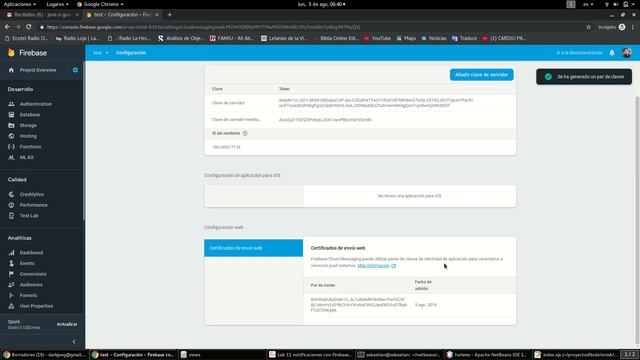Close the test Configuración tab
Image resolution: width=640 pixels, height=360 pixels.
[157, 15]
